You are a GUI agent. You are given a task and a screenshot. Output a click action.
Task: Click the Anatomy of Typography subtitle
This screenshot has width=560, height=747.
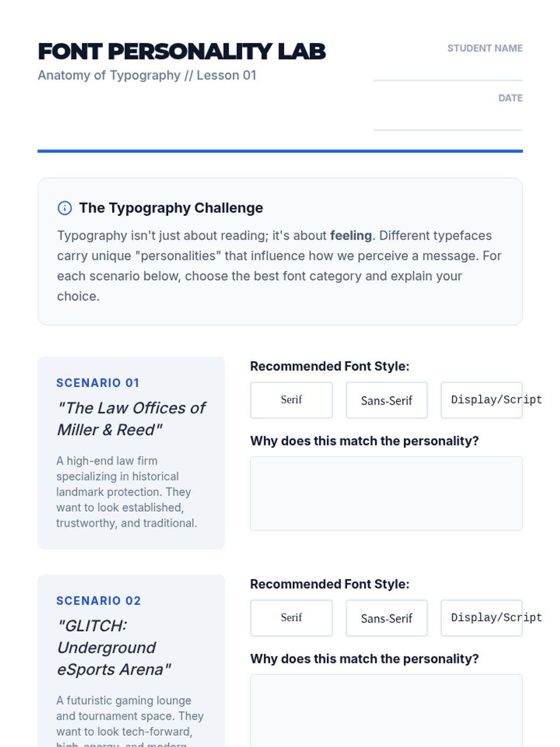click(147, 75)
